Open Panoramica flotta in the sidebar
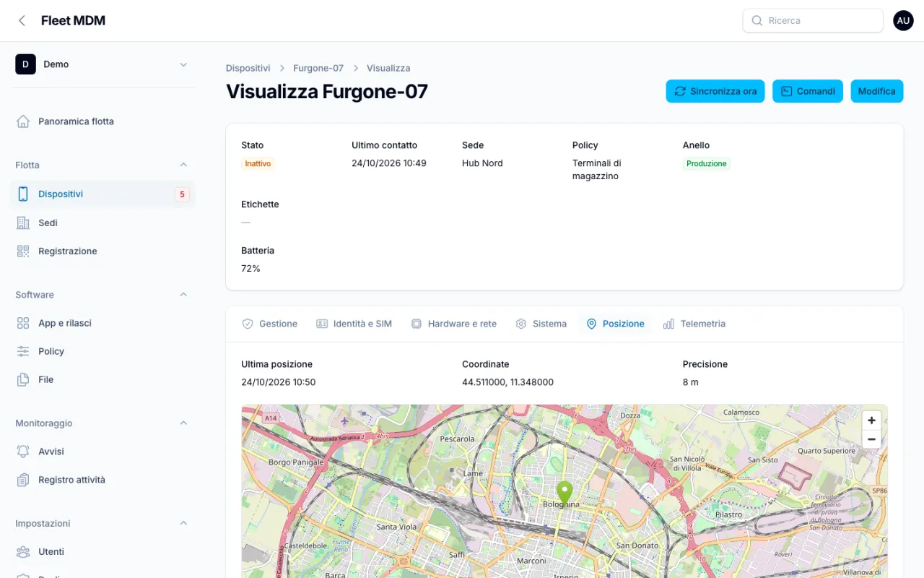Viewport: 924px width, 578px height. click(x=103, y=121)
